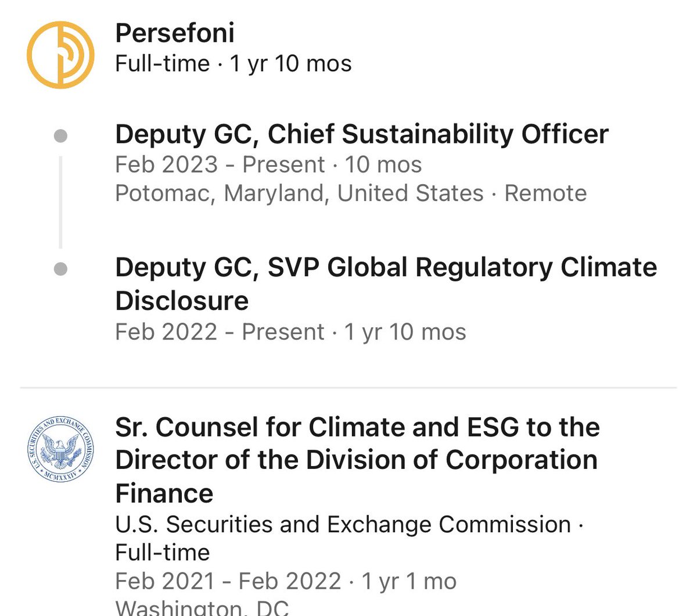
Task: Click the SVP Global Regulatory timeline dot
Action: pos(60,270)
